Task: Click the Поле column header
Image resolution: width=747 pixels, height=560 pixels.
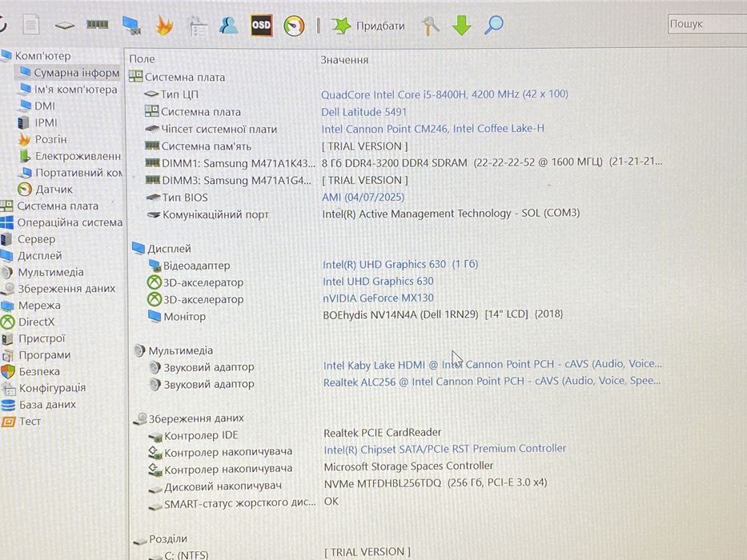Action: (142, 59)
